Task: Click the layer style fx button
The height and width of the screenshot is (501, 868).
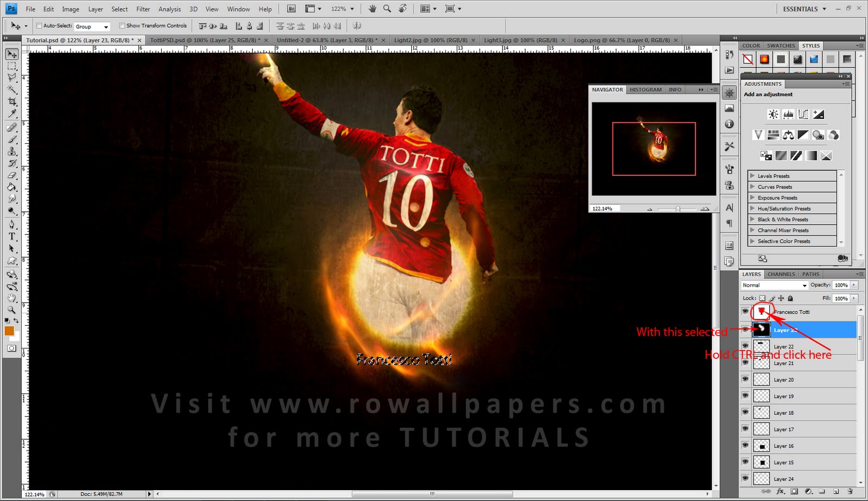Action: click(780, 491)
